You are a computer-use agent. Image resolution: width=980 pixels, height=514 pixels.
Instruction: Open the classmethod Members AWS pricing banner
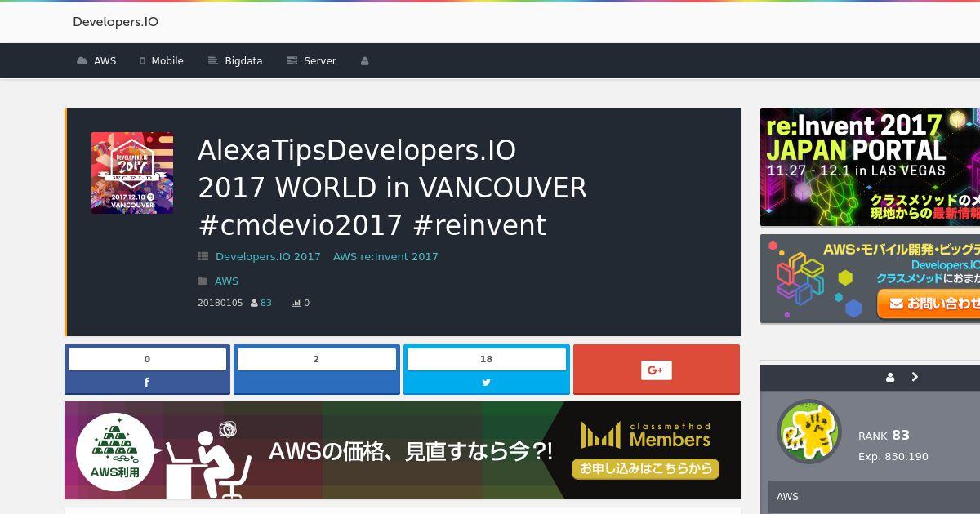point(403,450)
